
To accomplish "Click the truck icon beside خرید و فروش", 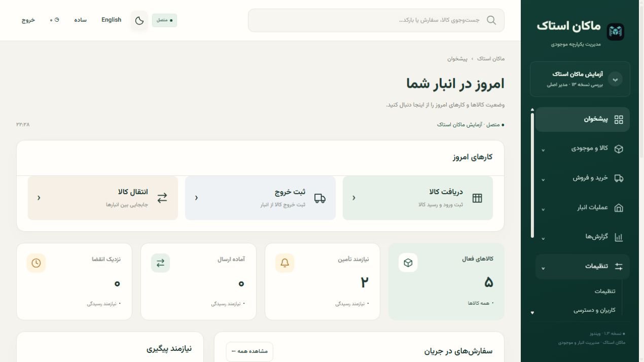I will coord(619,178).
